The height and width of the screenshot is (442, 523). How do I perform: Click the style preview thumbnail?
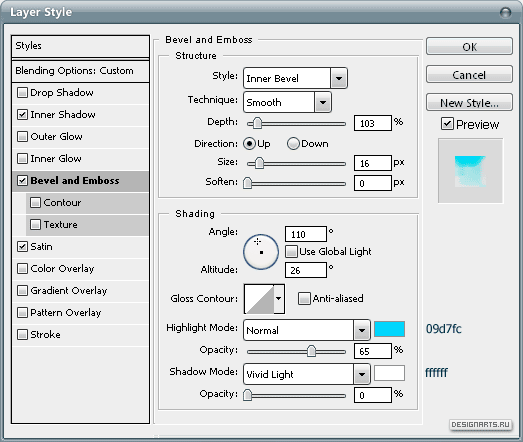click(470, 171)
